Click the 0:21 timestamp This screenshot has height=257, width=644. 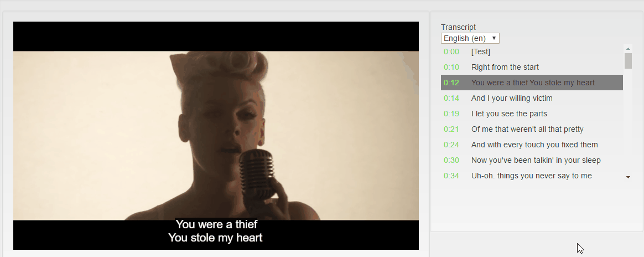coord(451,129)
